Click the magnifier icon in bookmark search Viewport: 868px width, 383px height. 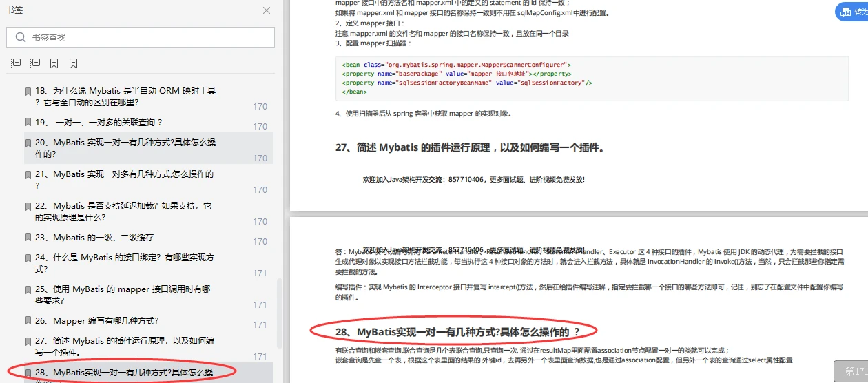coord(19,37)
